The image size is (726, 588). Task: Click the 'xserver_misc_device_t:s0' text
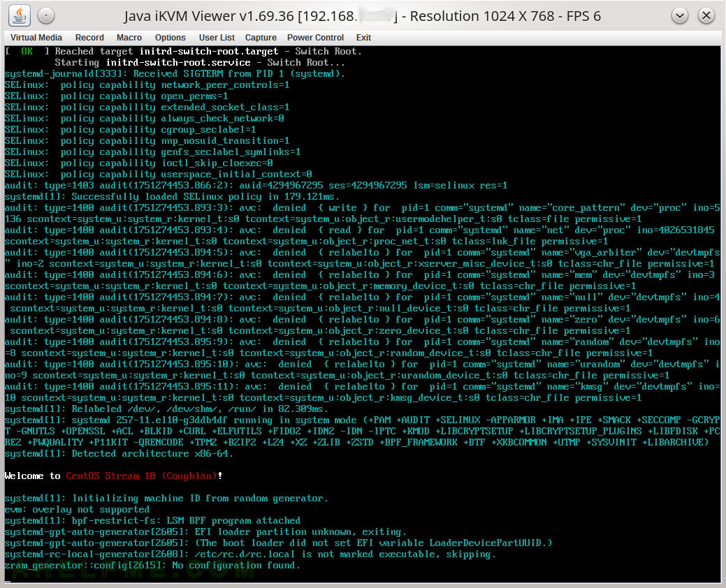(485, 264)
